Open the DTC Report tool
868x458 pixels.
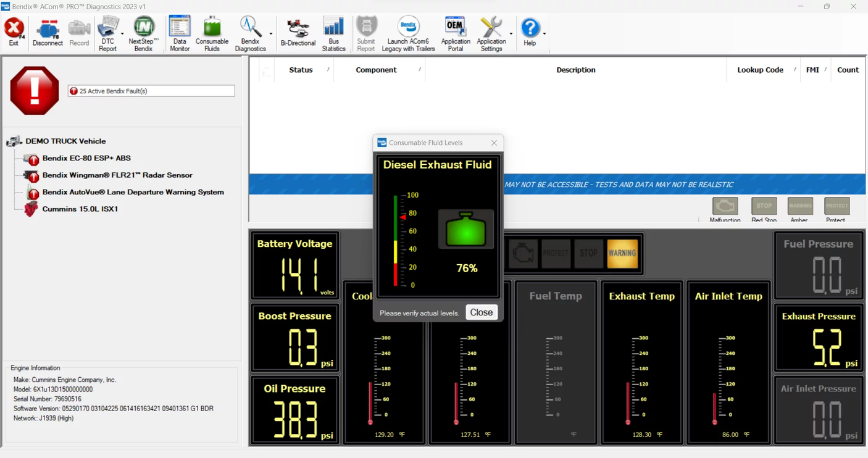coord(108,32)
